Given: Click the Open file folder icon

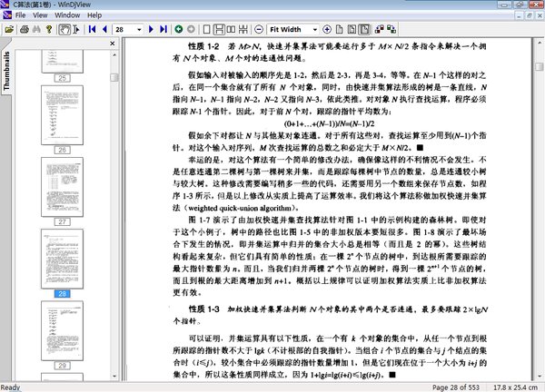Looking at the screenshot, I should coord(9,30).
